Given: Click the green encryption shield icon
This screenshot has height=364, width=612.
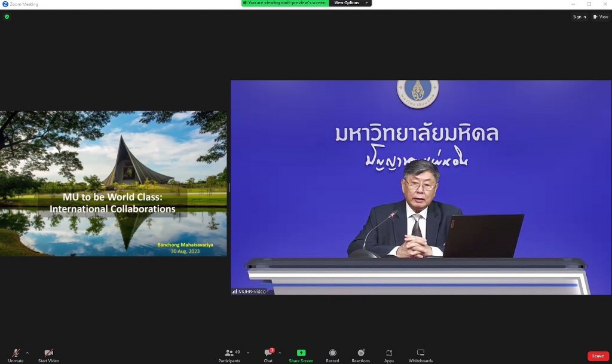Looking at the screenshot, I should click(x=7, y=17).
